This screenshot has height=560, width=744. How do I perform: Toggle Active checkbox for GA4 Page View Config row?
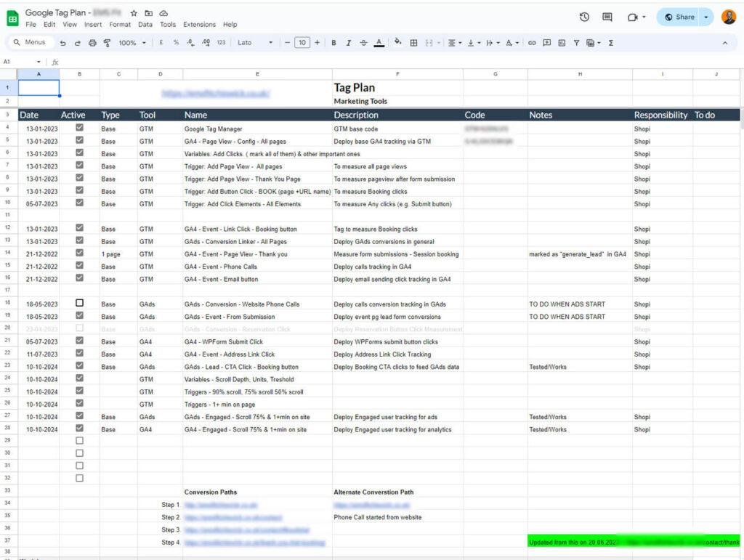click(79, 140)
